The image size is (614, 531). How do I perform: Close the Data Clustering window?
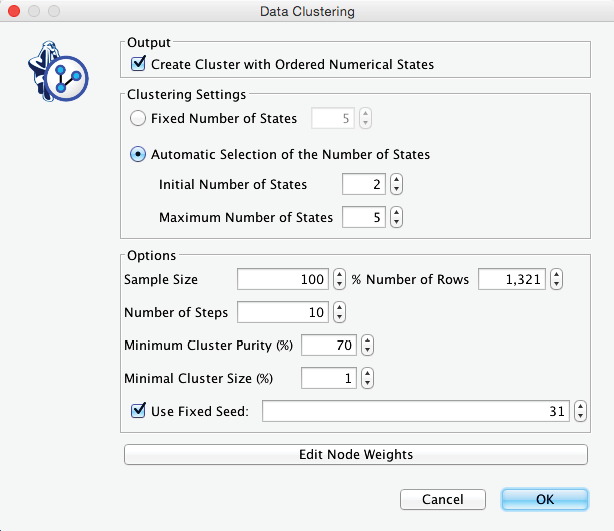(14, 12)
